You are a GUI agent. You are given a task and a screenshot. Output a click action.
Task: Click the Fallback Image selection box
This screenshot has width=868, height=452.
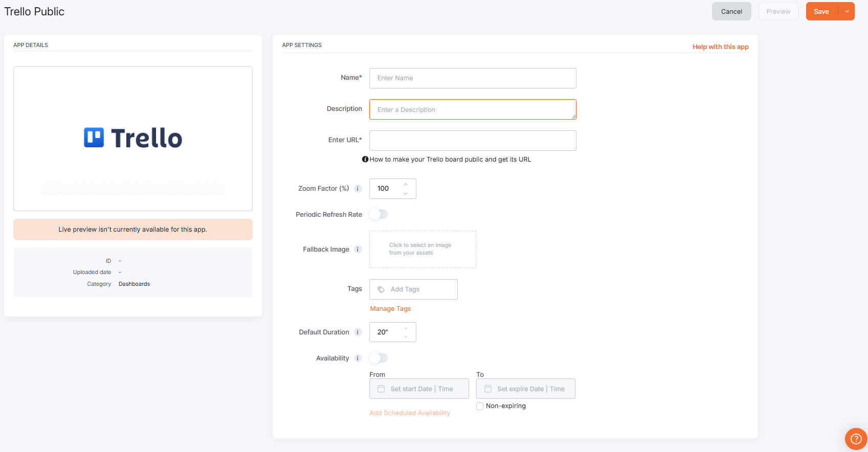tap(422, 249)
